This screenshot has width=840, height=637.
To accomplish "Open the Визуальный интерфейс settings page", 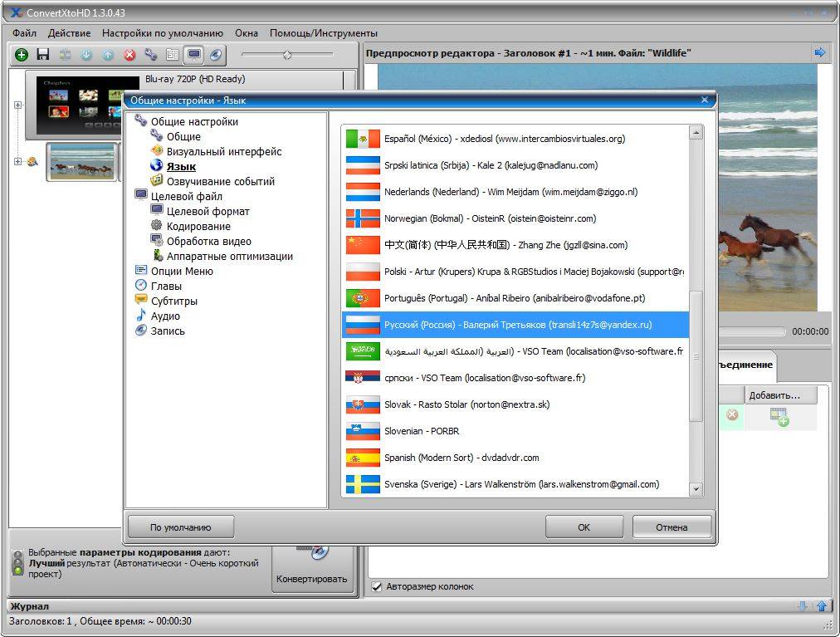I will point(224,152).
